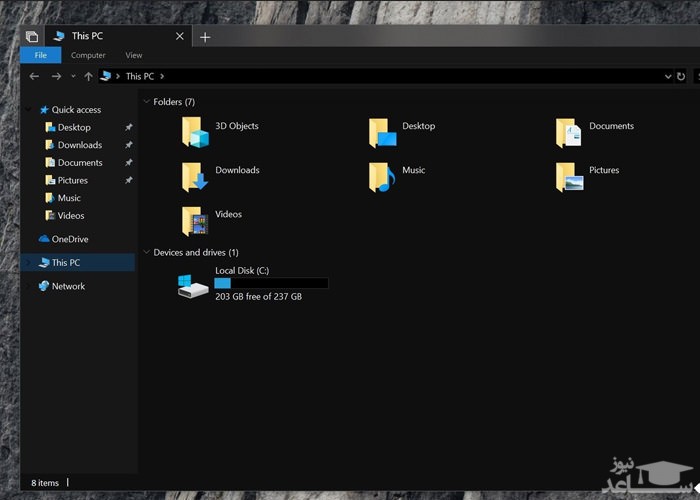The image size is (700, 500).
Task: Open the Downloads folder icon
Action: tap(193, 176)
